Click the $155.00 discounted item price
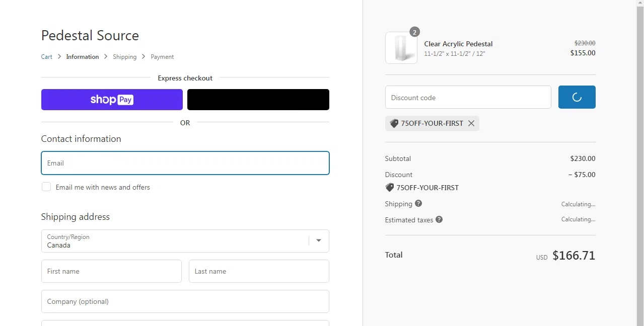This screenshot has height=326, width=644. click(x=583, y=53)
